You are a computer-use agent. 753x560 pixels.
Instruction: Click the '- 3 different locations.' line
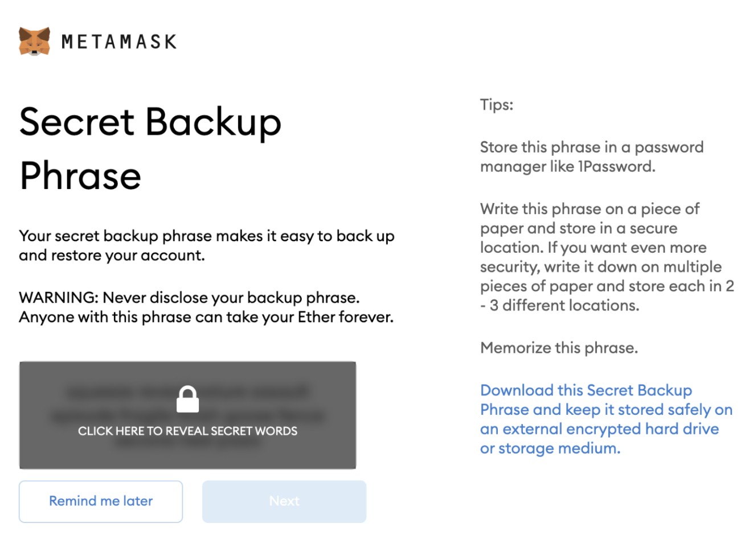[559, 306]
